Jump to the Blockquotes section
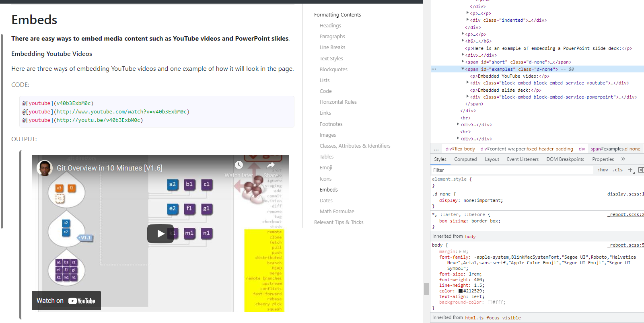 coord(333,70)
